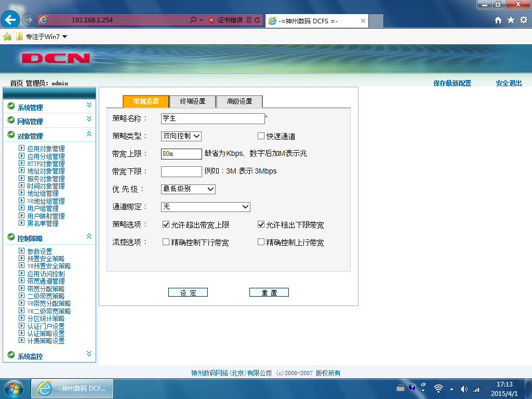Click the volume speaker tray icon

coord(464,389)
